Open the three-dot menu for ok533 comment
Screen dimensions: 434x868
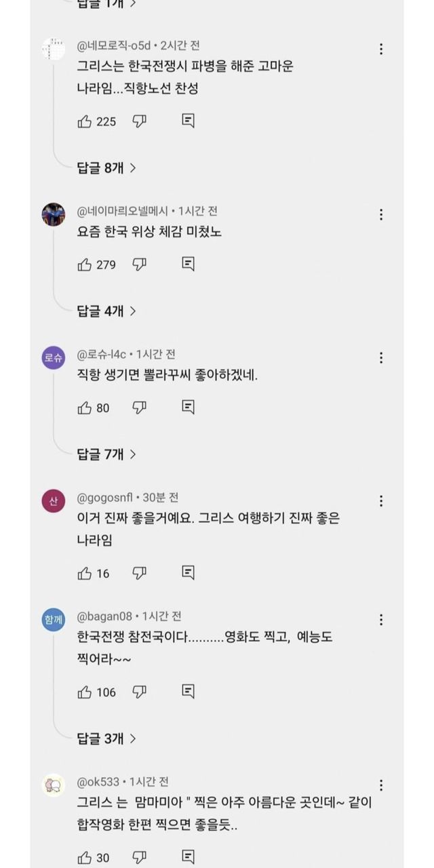(x=381, y=785)
